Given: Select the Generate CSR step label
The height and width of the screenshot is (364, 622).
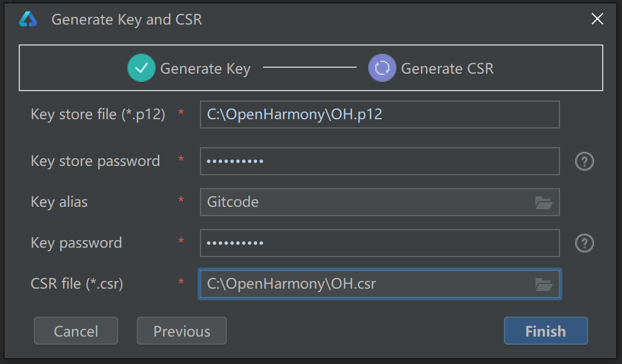Looking at the screenshot, I should click(447, 69).
